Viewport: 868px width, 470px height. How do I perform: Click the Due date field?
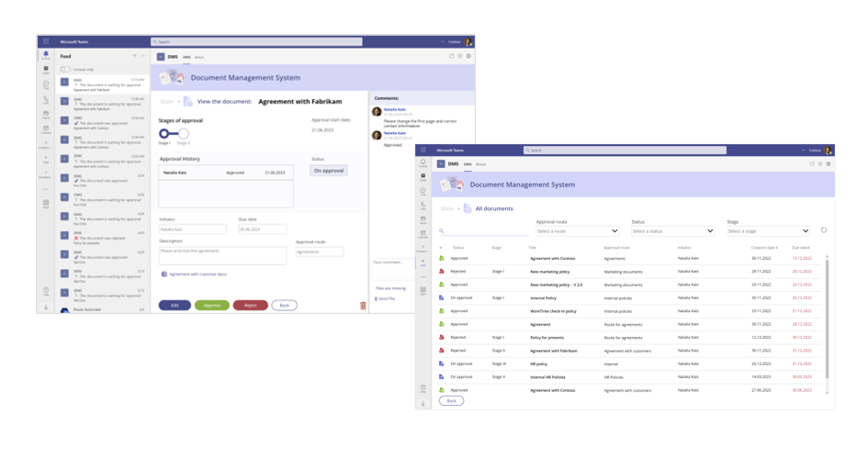click(x=263, y=229)
